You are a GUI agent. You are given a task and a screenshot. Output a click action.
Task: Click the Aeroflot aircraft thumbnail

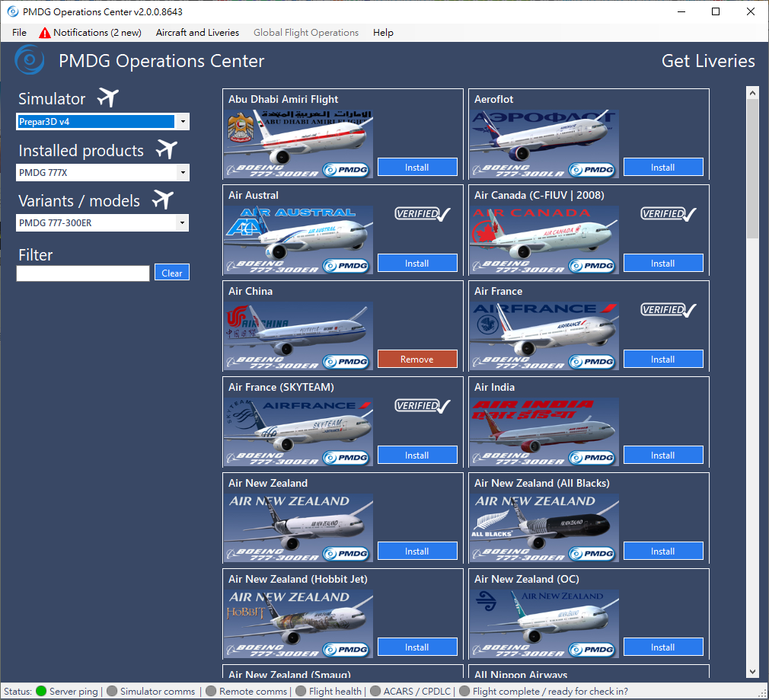pyautogui.click(x=544, y=144)
